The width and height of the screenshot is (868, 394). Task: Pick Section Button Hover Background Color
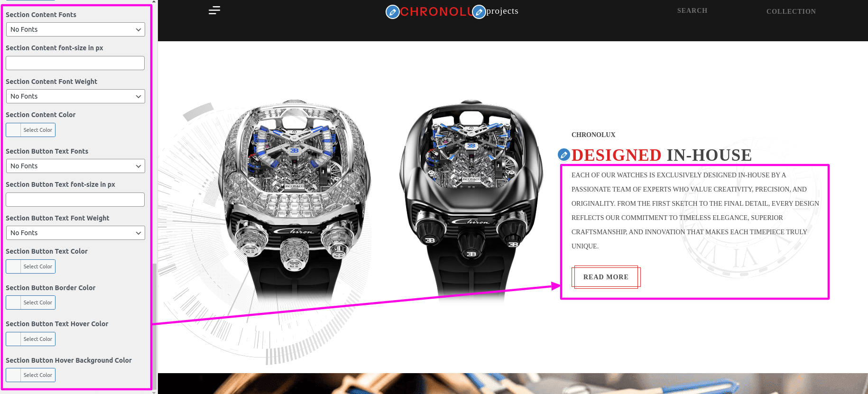pos(31,375)
